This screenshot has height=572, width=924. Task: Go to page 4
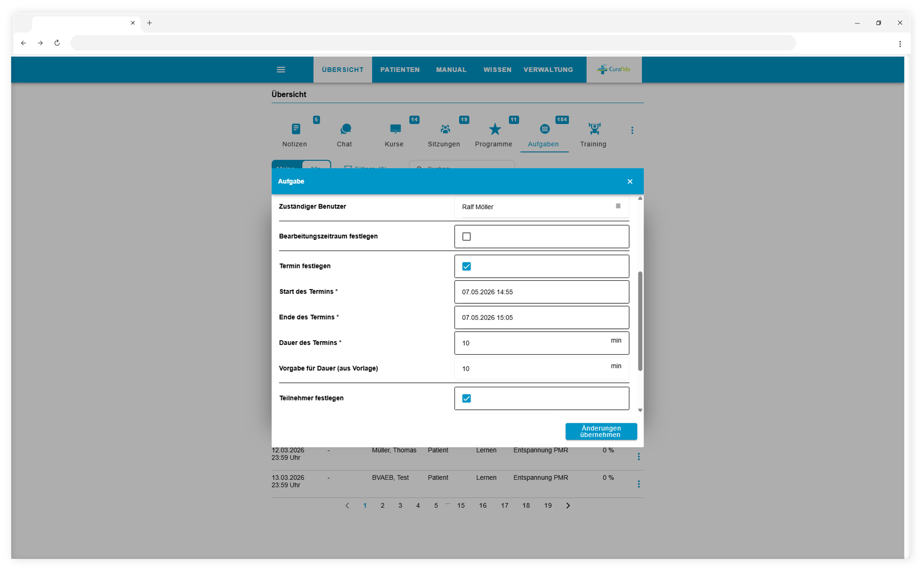(418, 505)
